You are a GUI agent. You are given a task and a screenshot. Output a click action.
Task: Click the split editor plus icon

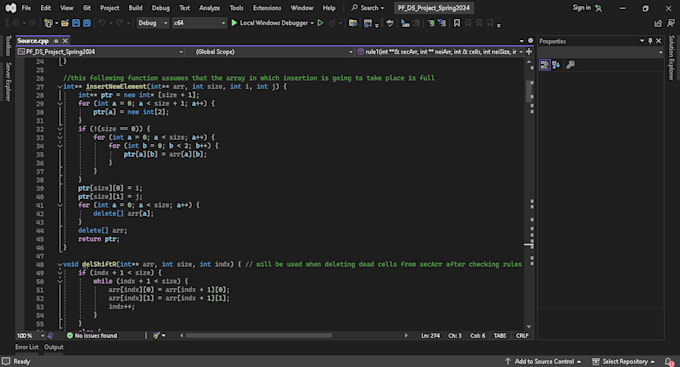click(529, 52)
